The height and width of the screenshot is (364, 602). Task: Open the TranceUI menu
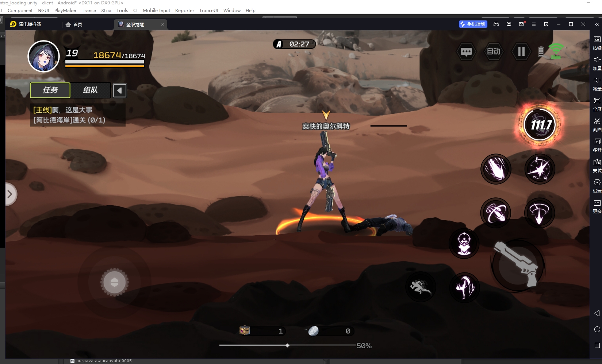[x=209, y=10]
